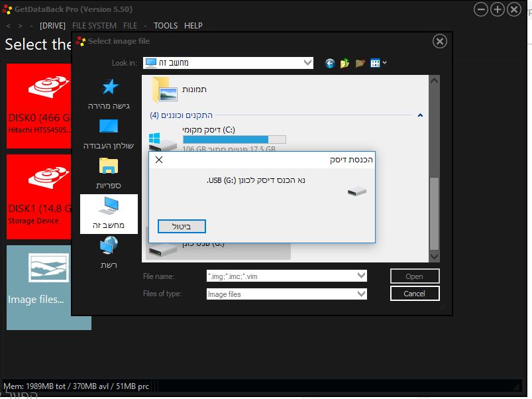The width and height of the screenshot is (532, 399).
Task: Go up one folder level icon
Action: (x=345, y=63)
